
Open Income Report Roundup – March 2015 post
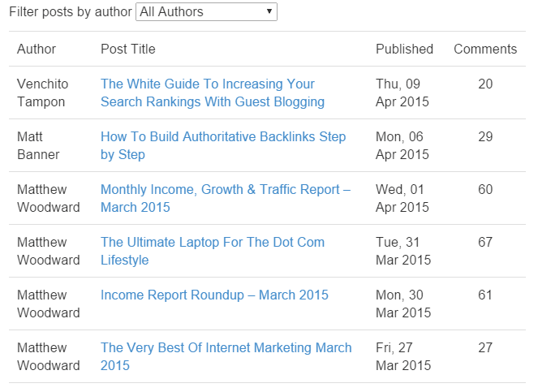(214, 295)
